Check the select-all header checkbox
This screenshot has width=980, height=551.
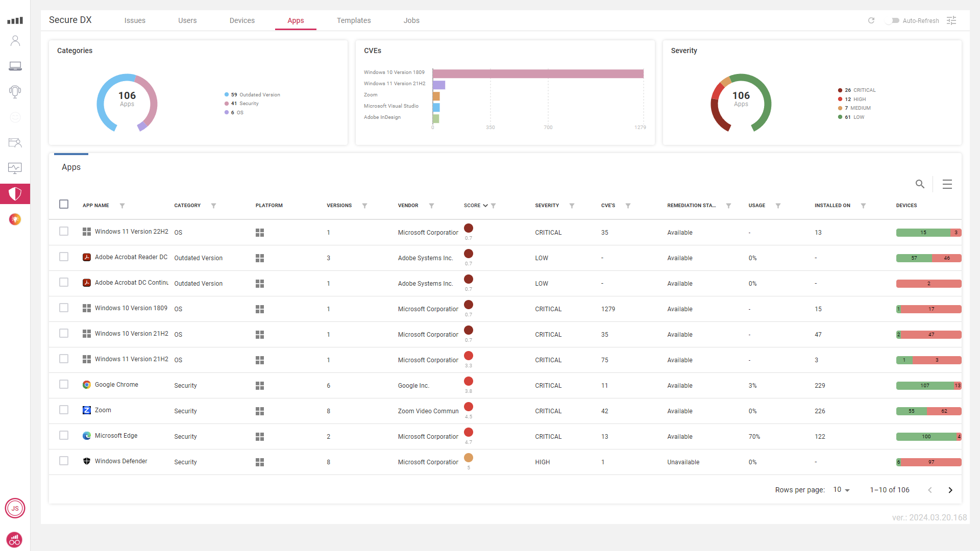click(x=64, y=204)
